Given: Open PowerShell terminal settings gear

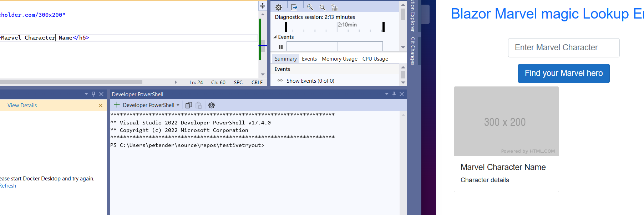Looking at the screenshot, I should (212, 105).
